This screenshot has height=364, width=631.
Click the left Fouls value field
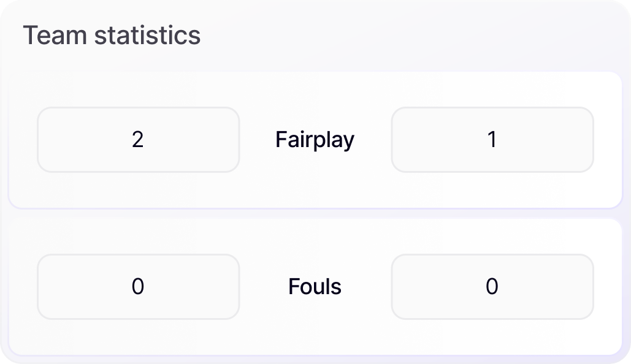tap(138, 287)
